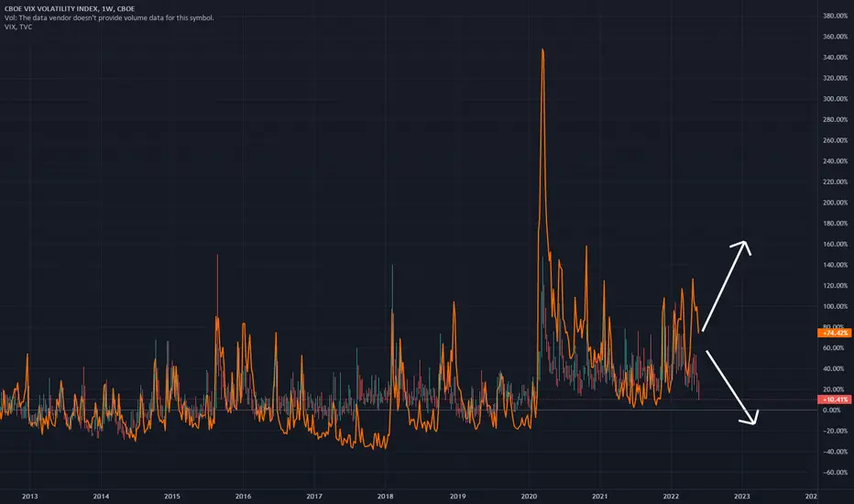The width and height of the screenshot is (854, 504).
Task: Click the 2020 year label on time axis
Action: (x=529, y=497)
